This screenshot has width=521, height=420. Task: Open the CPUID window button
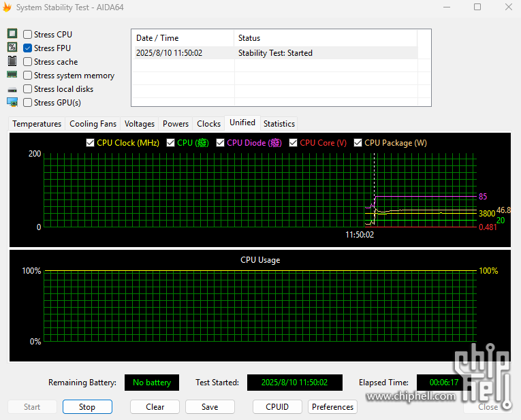pos(277,406)
